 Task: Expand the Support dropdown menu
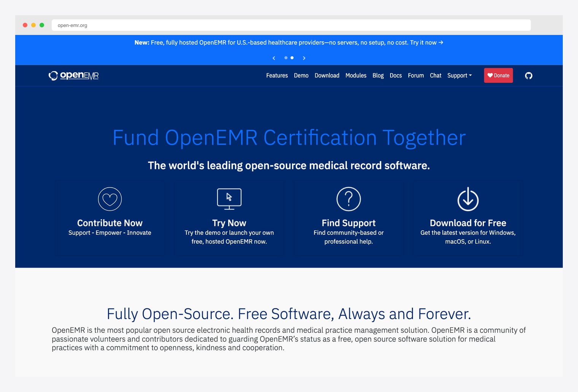[x=459, y=76]
